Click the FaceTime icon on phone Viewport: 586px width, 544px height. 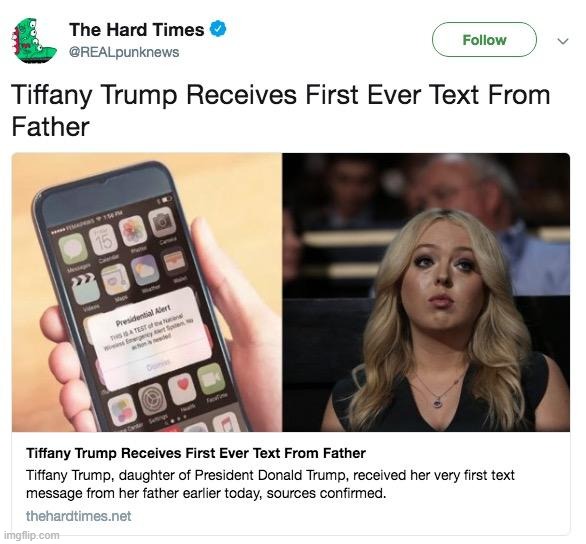(211, 379)
